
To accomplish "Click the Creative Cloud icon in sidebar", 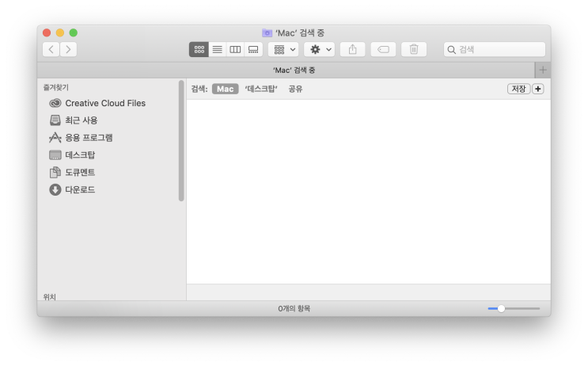I will tap(55, 103).
